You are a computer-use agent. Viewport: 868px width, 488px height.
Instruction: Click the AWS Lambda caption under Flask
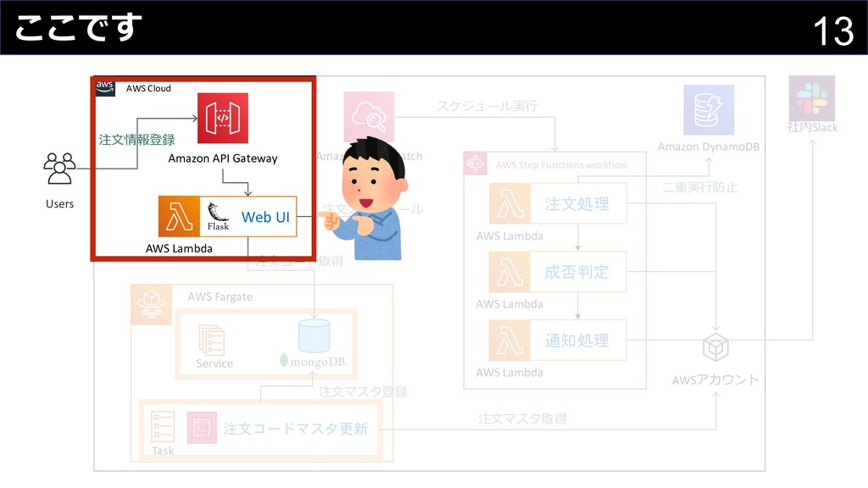pyautogui.click(x=179, y=248)
